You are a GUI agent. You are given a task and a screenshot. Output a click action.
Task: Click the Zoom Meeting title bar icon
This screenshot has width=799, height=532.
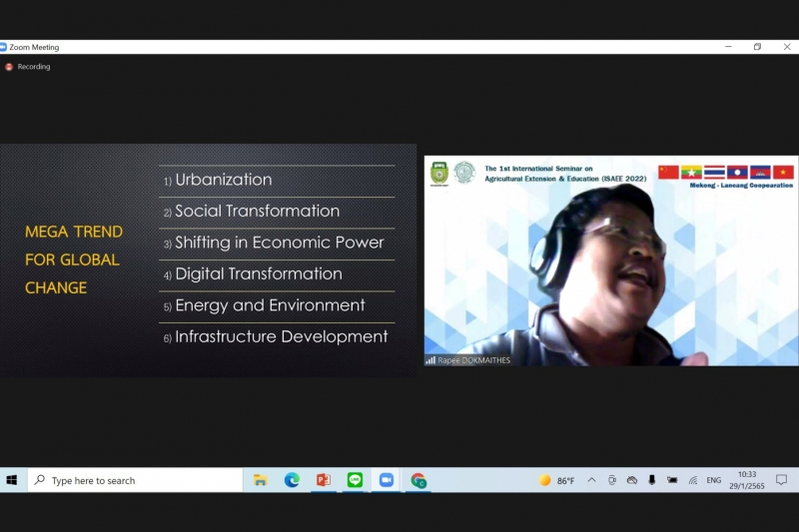pyautogui.click(x=4, y=47)
